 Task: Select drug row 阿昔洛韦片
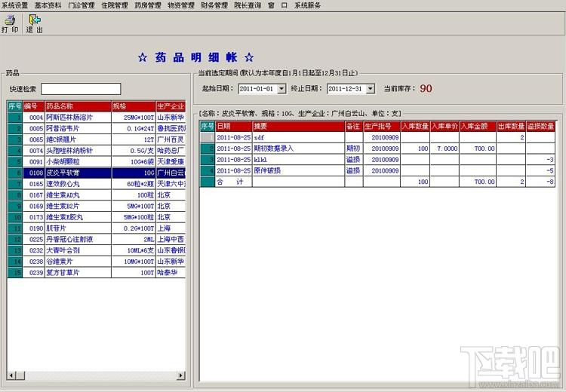click(x=96, y=128)
